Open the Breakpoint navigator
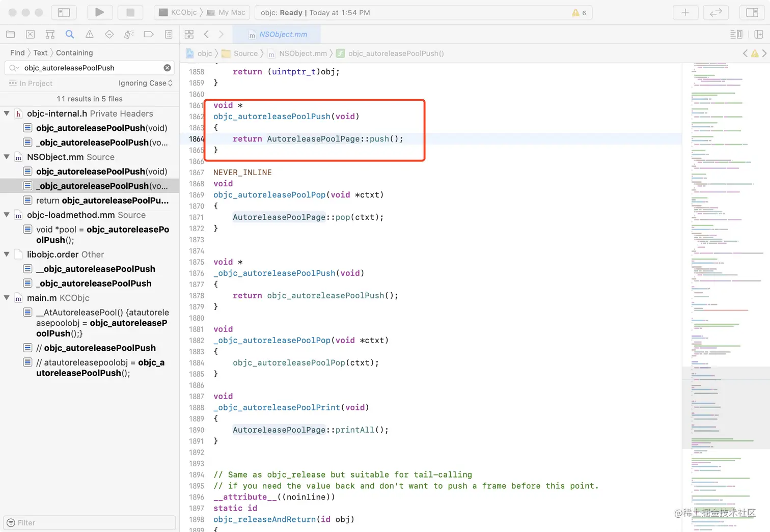 tap(149, 34)
